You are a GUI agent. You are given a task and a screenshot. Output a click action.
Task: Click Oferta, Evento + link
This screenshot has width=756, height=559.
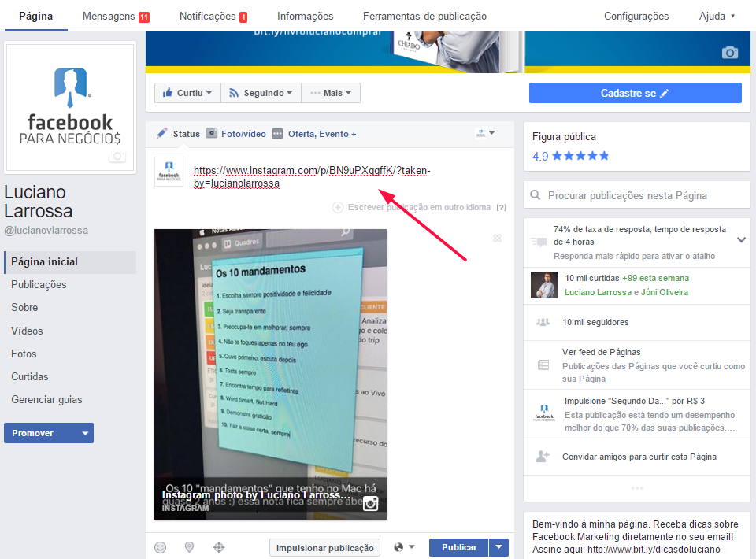click(322, 134)
